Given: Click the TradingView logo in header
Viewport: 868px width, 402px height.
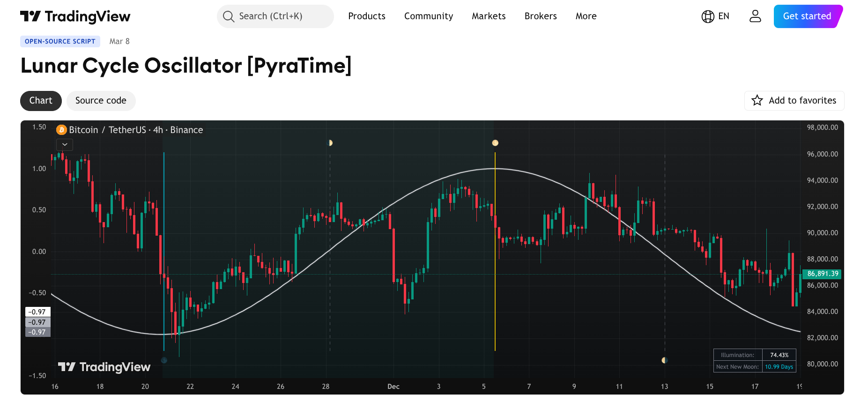Looking at the screenshot, I should pyautogui.click(x=75, y=16).
